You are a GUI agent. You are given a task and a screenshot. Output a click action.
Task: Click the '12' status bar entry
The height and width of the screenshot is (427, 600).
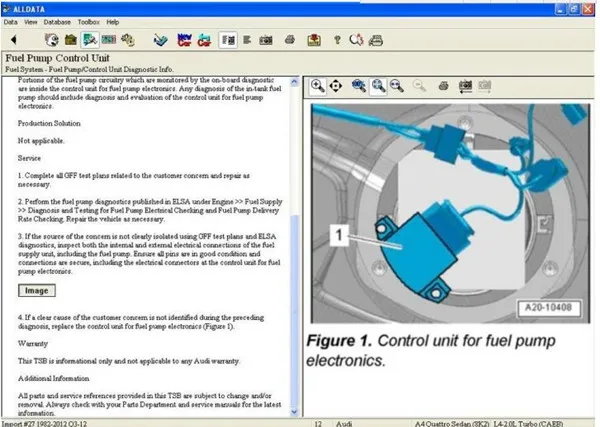pos(318,424)
